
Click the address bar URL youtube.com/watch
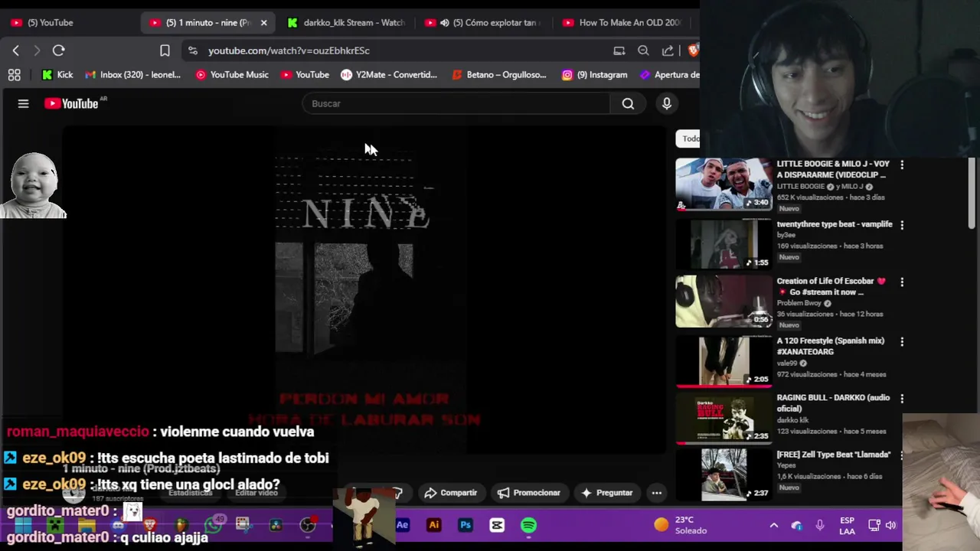(289, 51)
